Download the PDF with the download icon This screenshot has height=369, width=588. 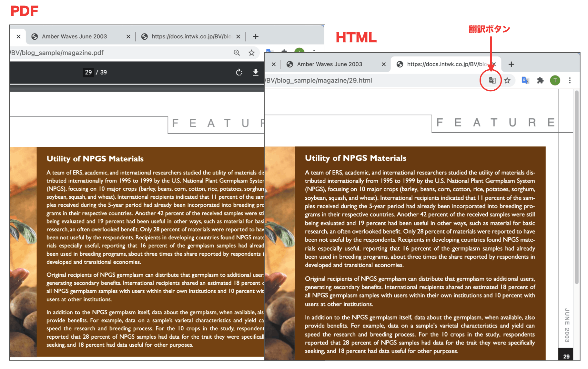click(255, 72)
